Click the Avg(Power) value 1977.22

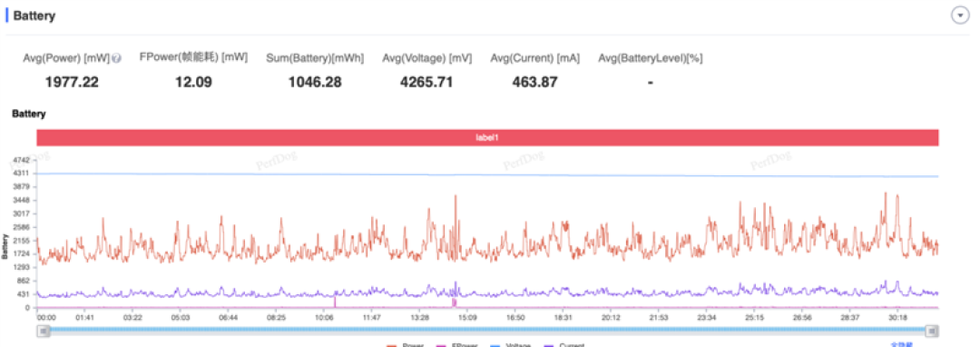click(x=72, y=82)
